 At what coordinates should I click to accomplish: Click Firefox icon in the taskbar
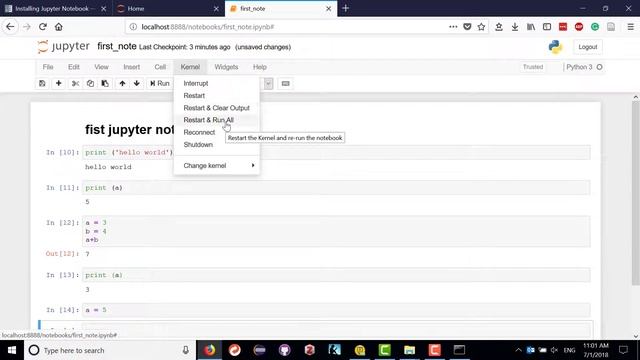pos(209,350)
